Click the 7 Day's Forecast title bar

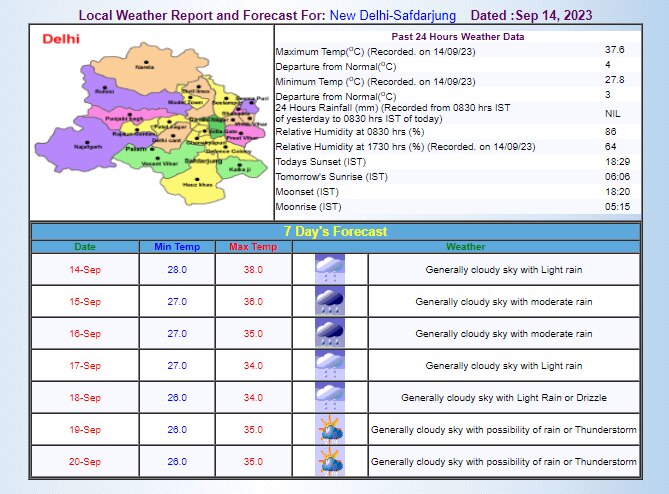[335, 231]
